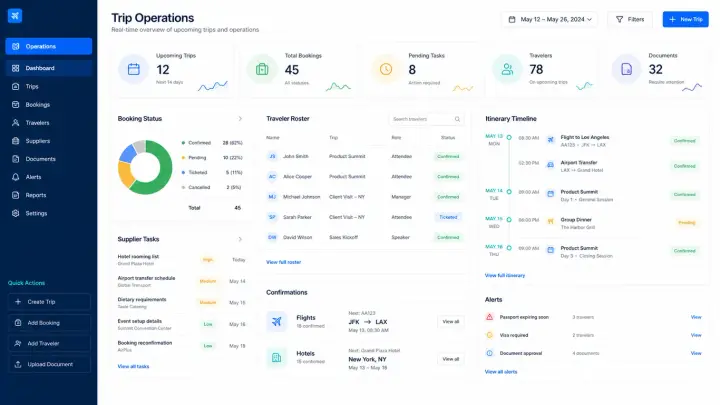Click Add Traveler quick action
Screen dimensions: 720x405
pyautogui.click(x=49, y=343)
